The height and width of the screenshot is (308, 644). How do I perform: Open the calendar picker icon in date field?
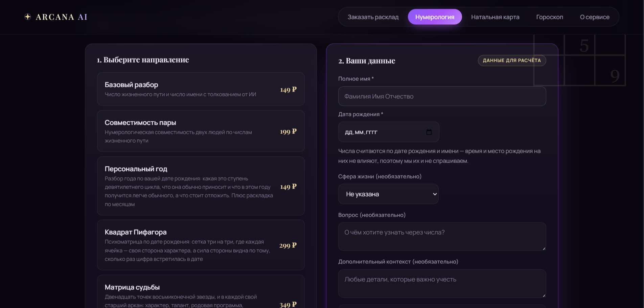coord(429,132)
